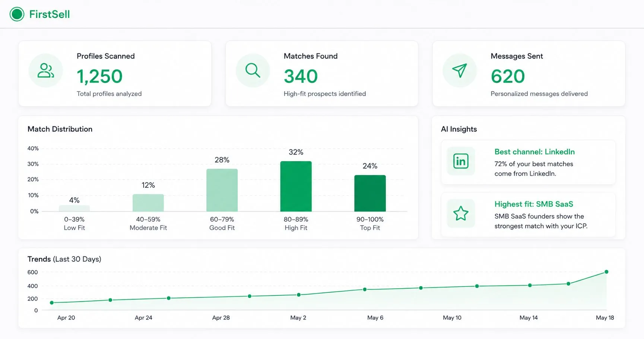Select the 32% High Fit bar
The height and width of the screenshot is (339, 644).
[296, 186]
